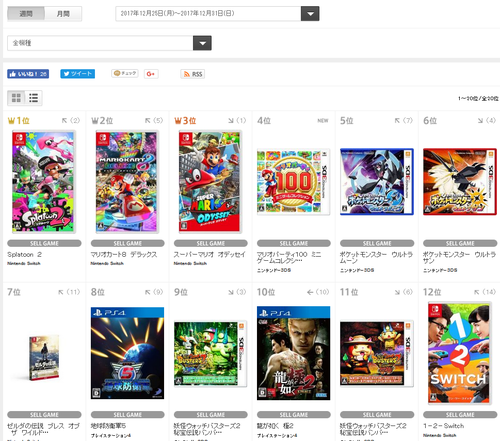Viewport: 500px width, 441px height.
Task: Open the マリオパーティ100 ミニゲームコレクション title link
Action: 289,258
